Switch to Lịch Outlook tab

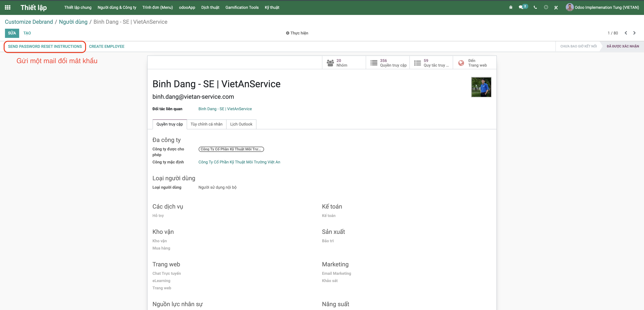241,124
